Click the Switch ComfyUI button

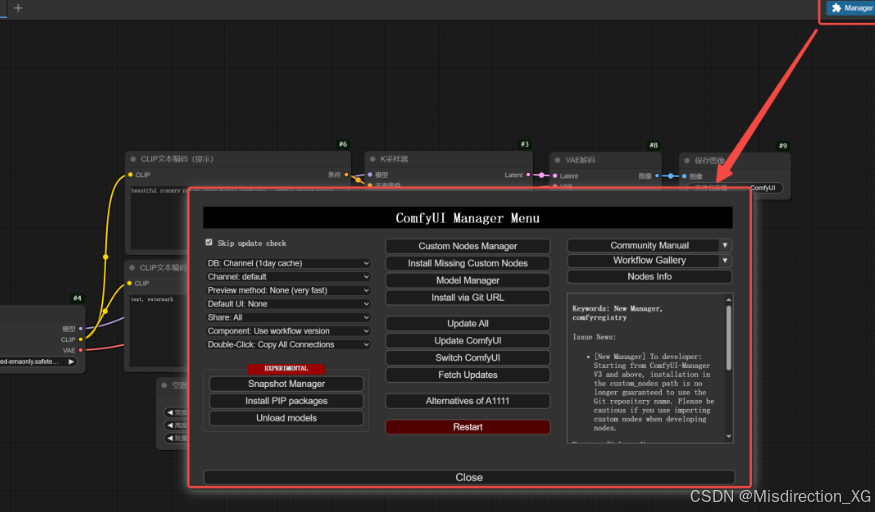point(468,358)
